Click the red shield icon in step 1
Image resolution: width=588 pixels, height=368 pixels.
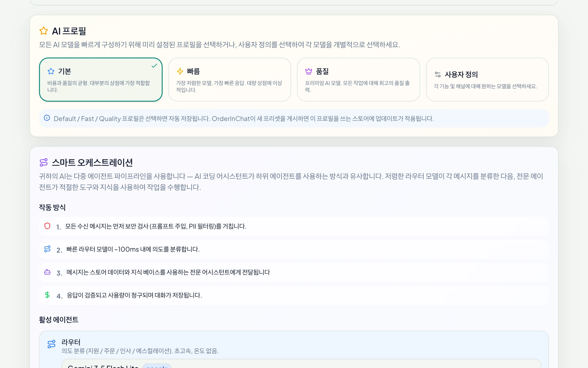[47, 226]
